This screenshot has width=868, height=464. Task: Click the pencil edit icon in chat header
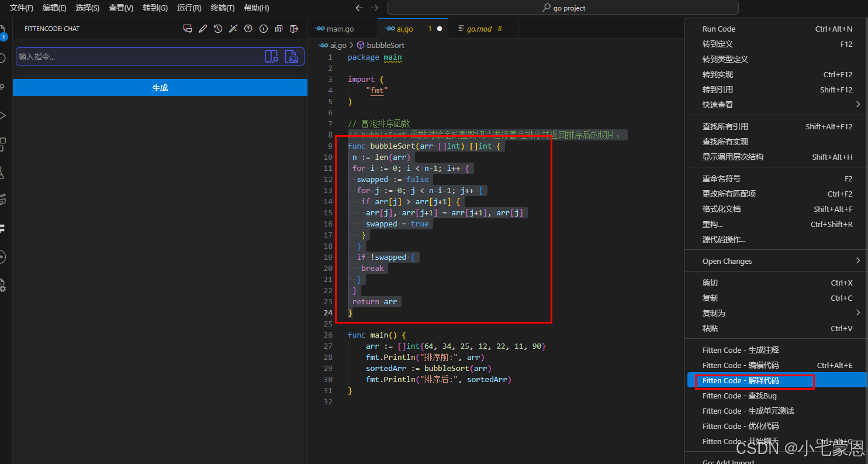coord(203,29)
